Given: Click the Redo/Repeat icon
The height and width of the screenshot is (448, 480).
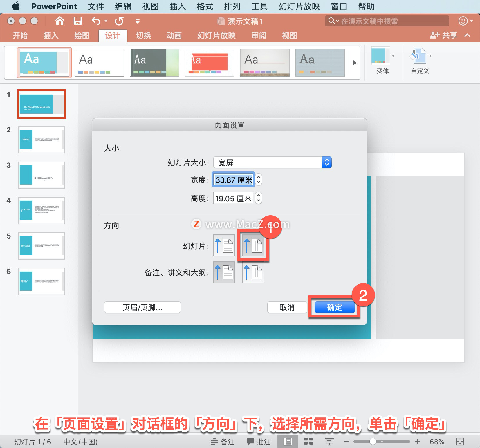Looking at the screenshot, I should 119,21.
